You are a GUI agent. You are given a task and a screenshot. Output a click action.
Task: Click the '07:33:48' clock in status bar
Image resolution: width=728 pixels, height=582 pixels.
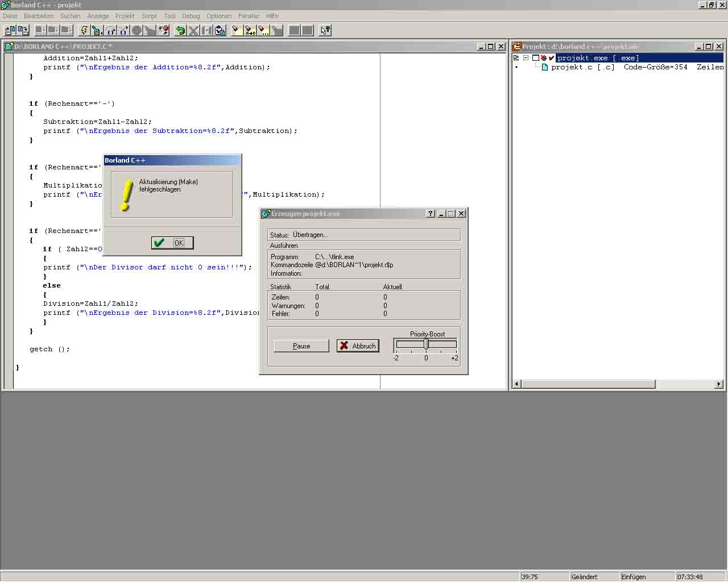click(690, 577)
